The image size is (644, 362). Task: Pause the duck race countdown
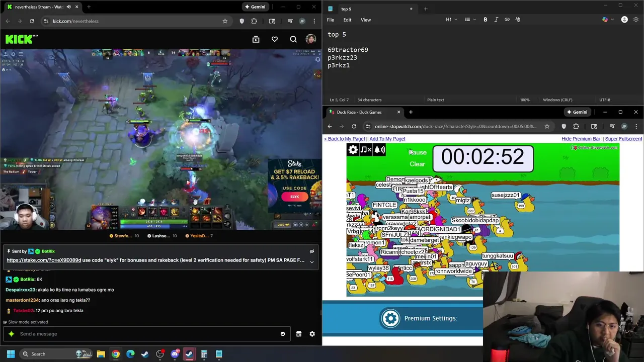pos(417,152)
